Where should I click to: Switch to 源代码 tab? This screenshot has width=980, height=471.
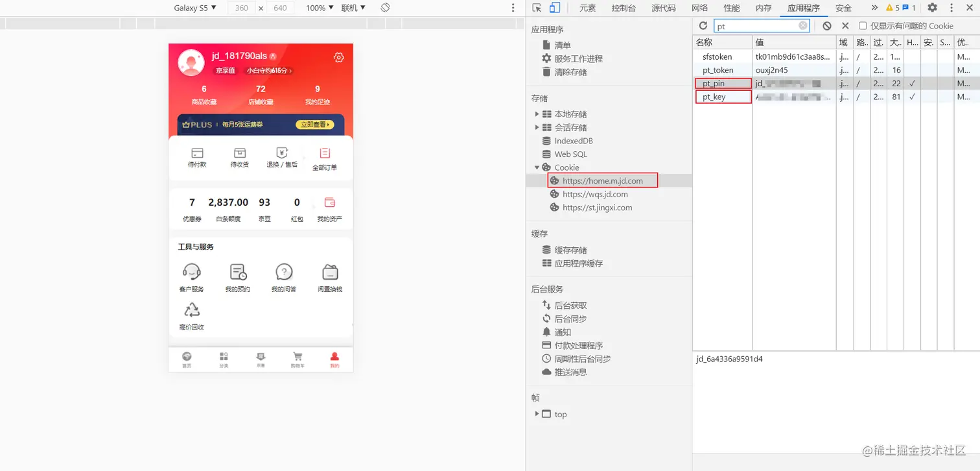(x=664, y=8)
